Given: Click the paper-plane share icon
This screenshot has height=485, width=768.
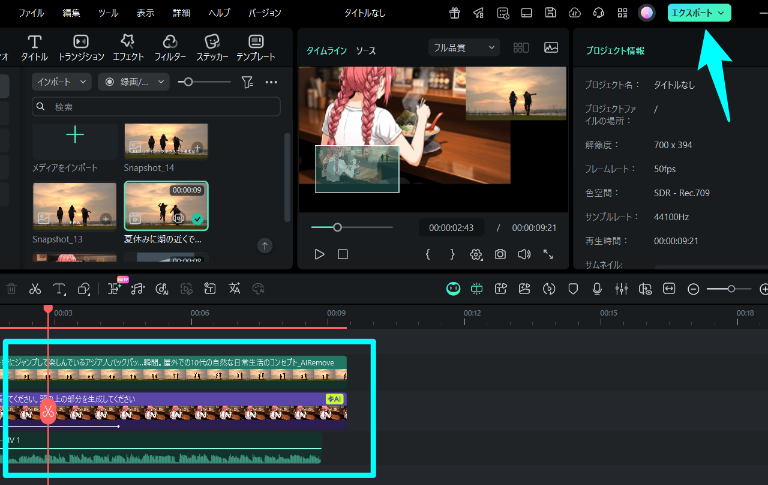Looking at the screenshot, I should pyautogui.click(x=479, y=13).
